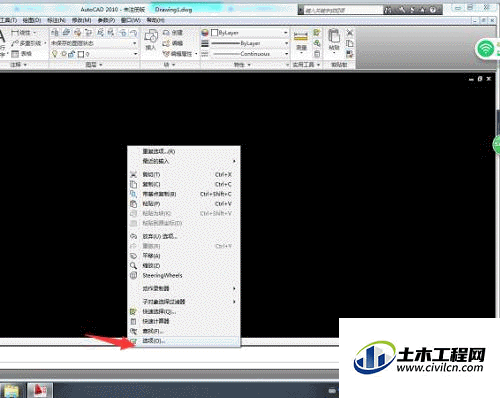
Task: Expand the 特性 properties panel
Action: tap(242, 65)
